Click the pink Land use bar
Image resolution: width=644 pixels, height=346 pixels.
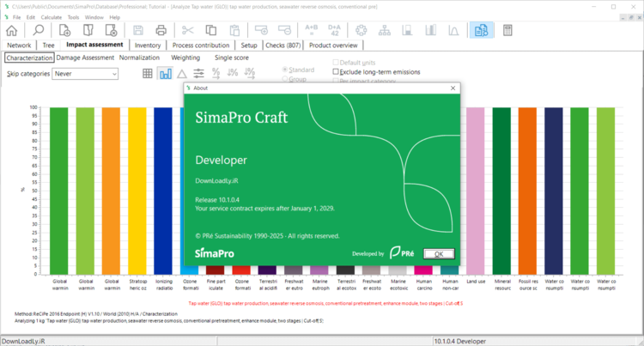tap(476, 189)
